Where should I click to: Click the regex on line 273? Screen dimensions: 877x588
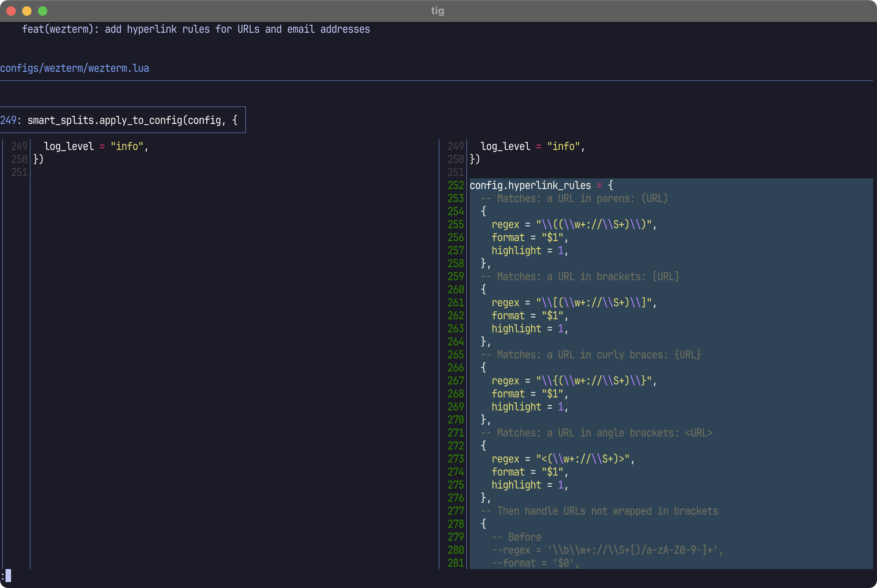[x=563, y=459]
